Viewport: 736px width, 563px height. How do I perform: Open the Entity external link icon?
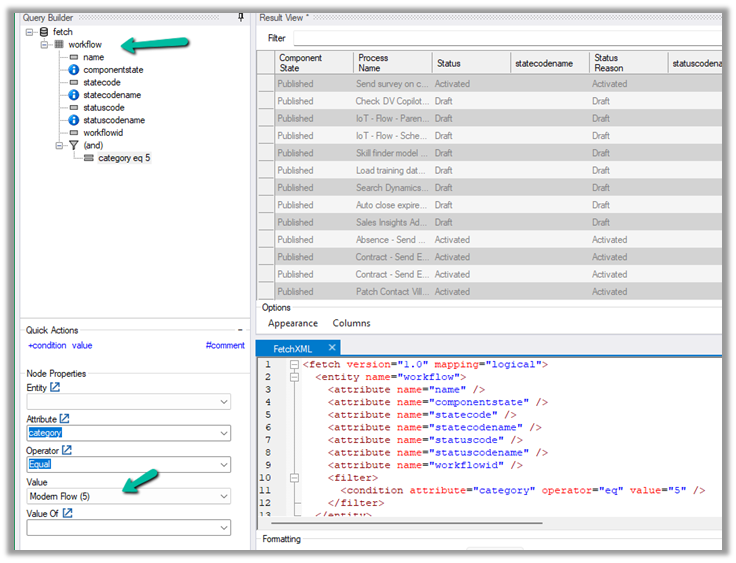pos(55,387)
